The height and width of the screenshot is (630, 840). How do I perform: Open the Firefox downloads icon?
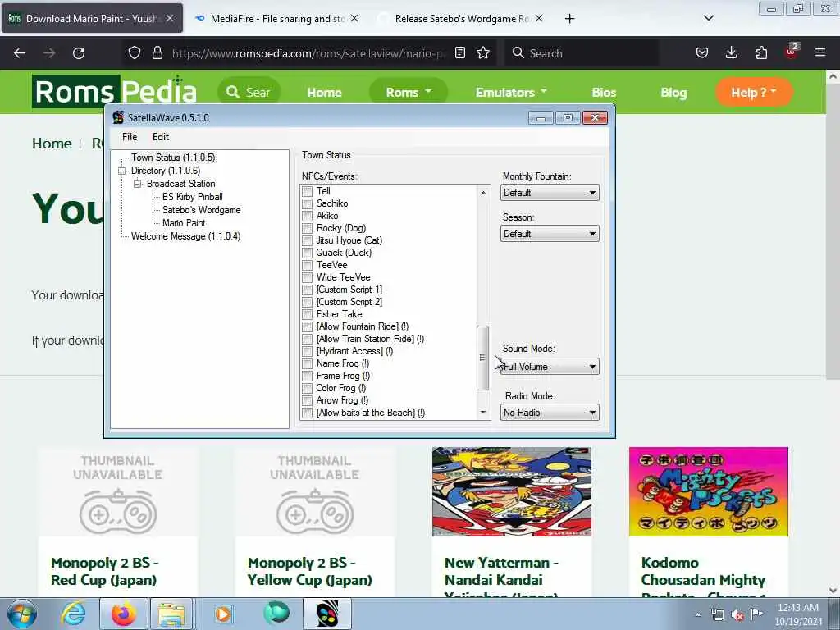(x=731, y=53)
